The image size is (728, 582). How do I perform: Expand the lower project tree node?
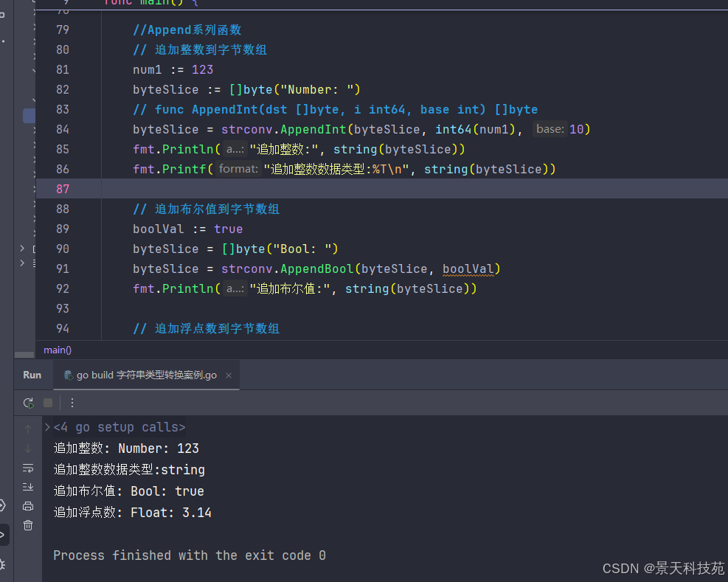click(22, 263)
